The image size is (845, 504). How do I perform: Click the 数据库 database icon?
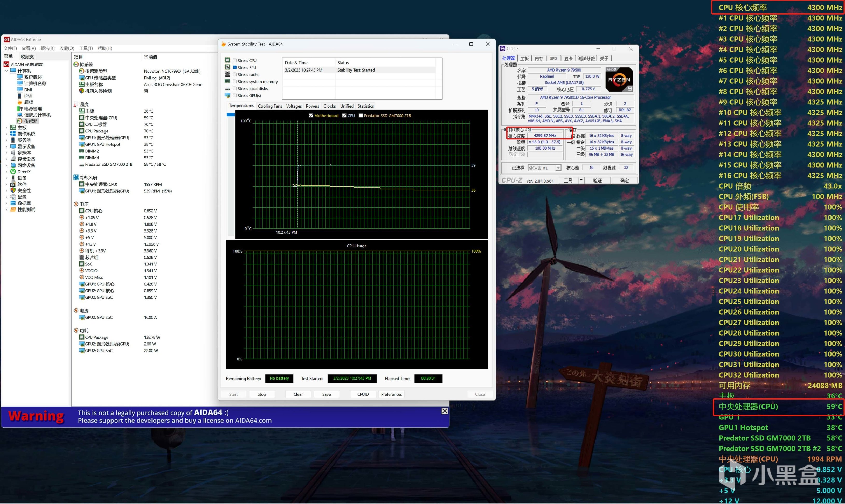13,203
